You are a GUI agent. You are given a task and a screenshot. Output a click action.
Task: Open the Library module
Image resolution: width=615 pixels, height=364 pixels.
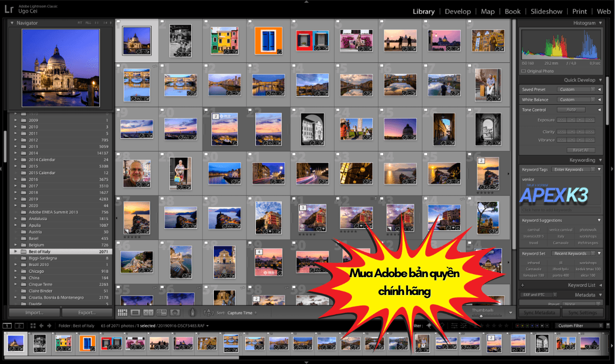424,12
